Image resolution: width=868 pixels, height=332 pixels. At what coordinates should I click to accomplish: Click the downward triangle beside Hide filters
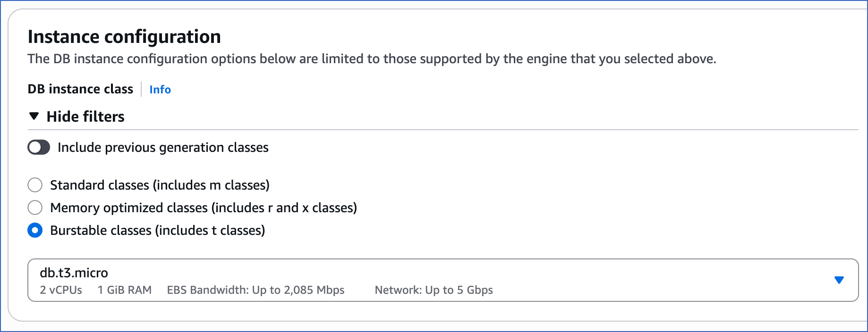[34, 116]
